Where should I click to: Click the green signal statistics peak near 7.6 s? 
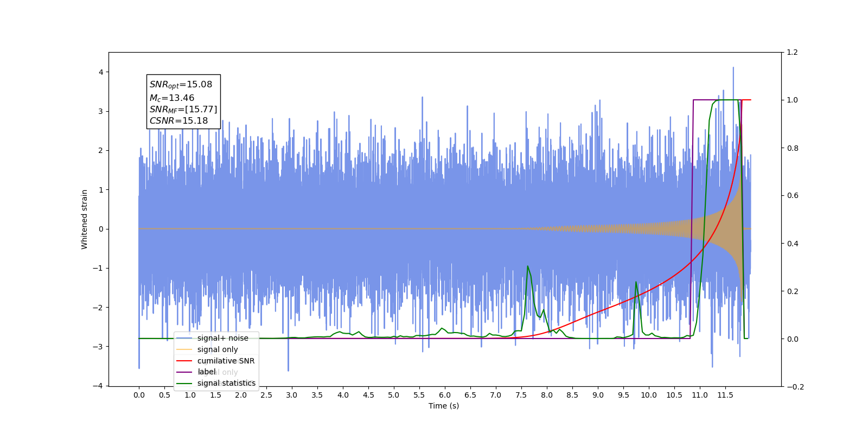(527, 266)
